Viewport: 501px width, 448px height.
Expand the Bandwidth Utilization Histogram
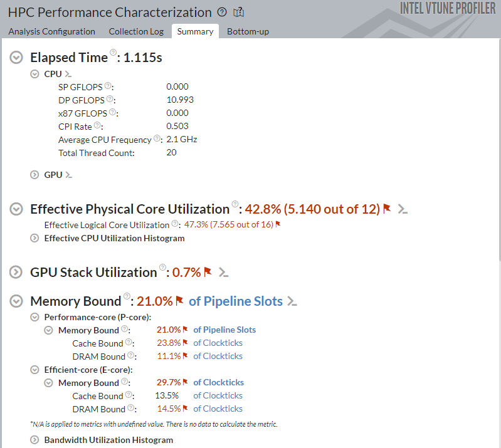point(35,440)
